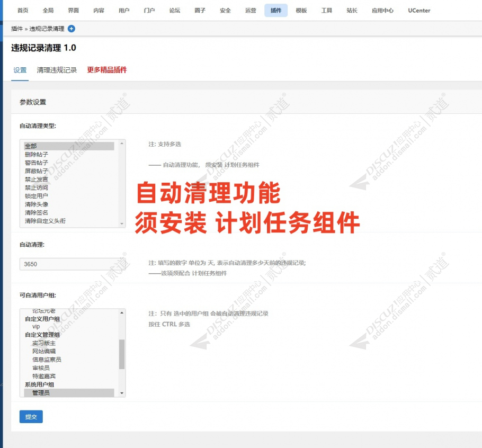Select 清除头像 in the cleanup type list
This screenshot has height=448, width=482.
[x=69, y=204]
